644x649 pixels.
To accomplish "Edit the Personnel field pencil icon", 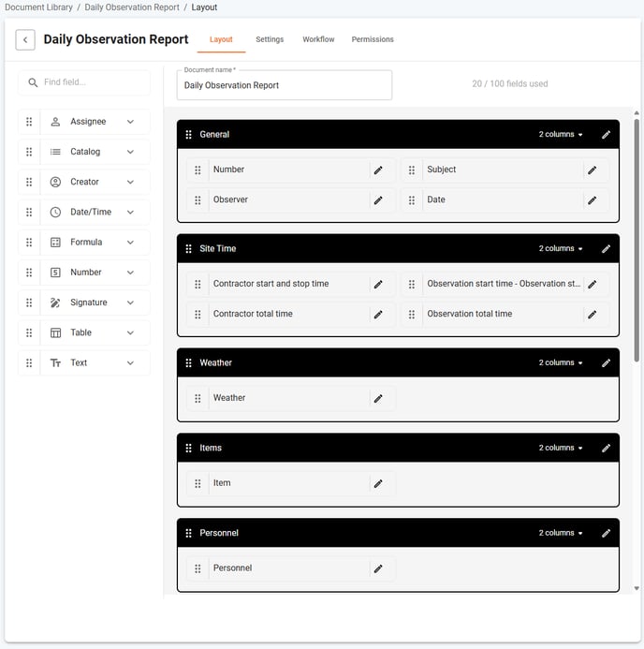I will (378, 568).
